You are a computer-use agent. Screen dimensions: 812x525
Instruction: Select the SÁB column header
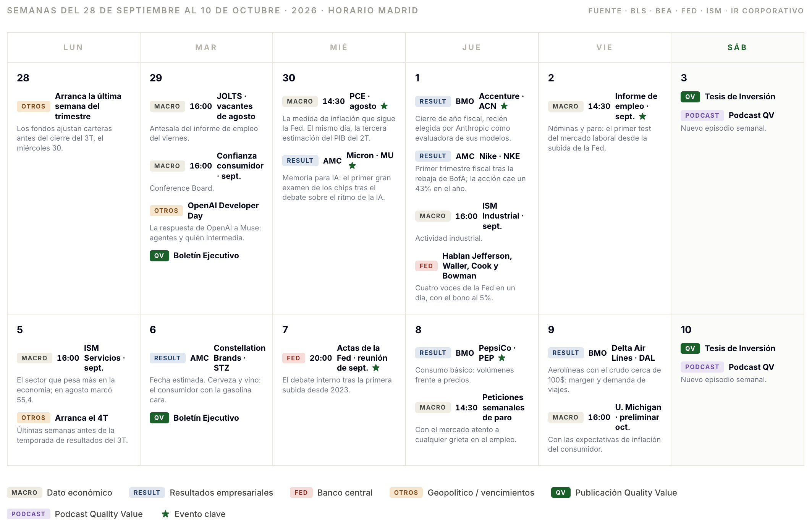737,47
